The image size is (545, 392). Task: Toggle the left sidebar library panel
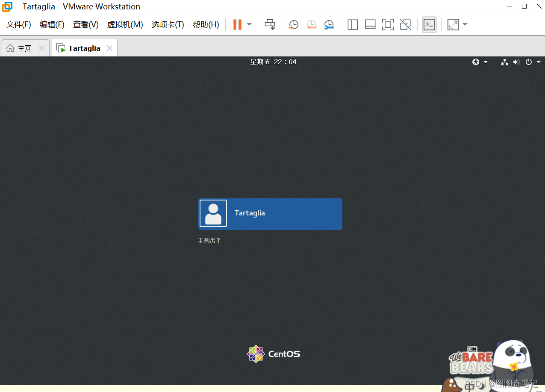pos(353,25)
